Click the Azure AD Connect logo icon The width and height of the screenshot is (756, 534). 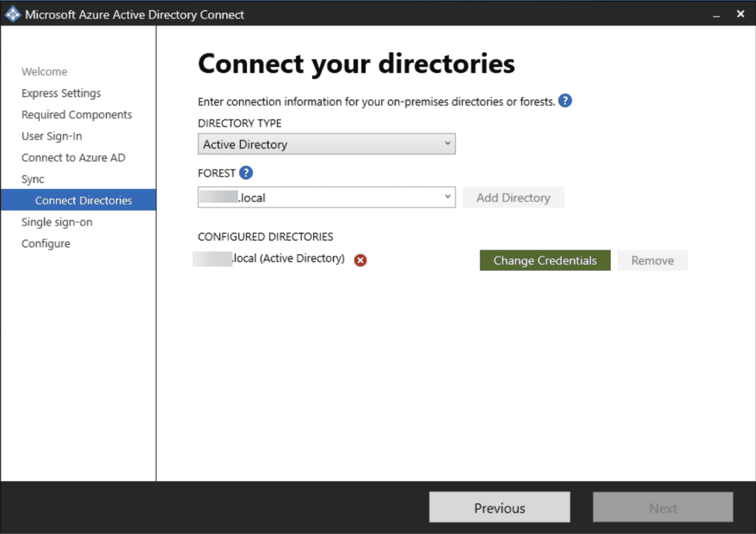pos(13,14)
